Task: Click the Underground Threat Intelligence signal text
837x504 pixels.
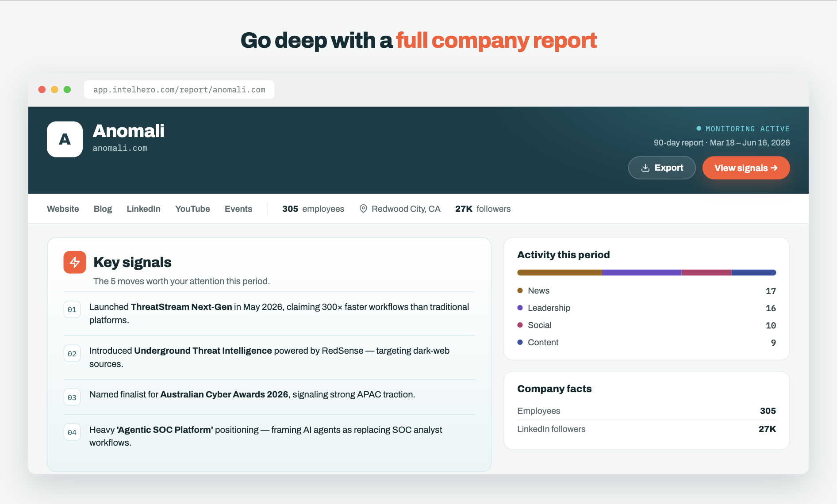Action: tap(269, 357)
